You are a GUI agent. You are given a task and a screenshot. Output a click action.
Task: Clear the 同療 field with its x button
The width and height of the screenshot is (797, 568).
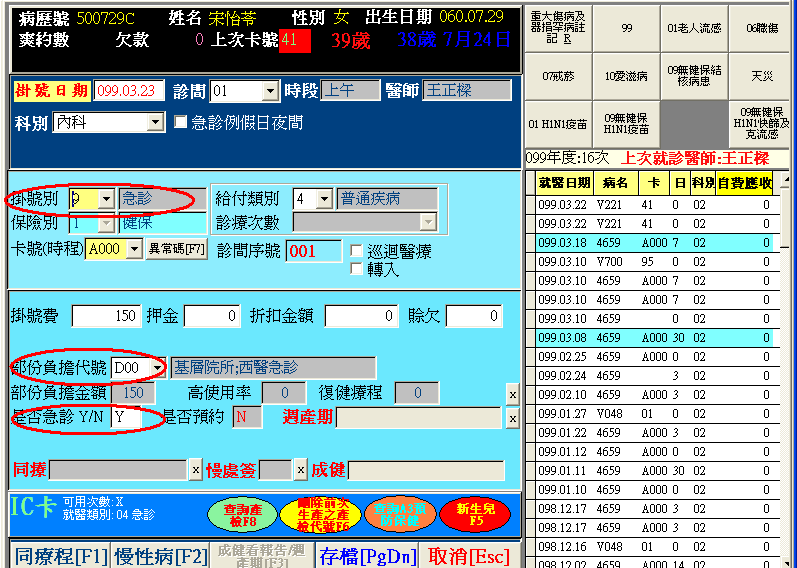point(195,469)
